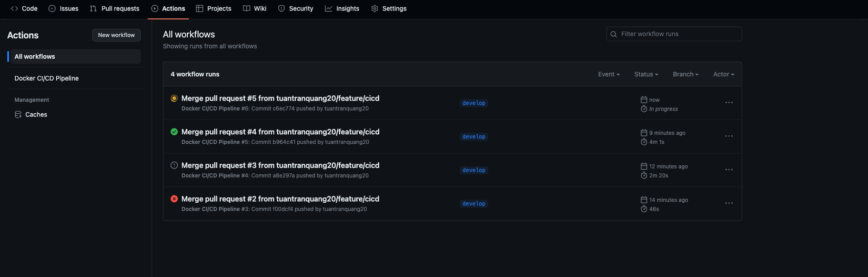Click calendar icon next to '14 minutes ago'
Screen dimensions: 868x277
(x=644, y=200)
